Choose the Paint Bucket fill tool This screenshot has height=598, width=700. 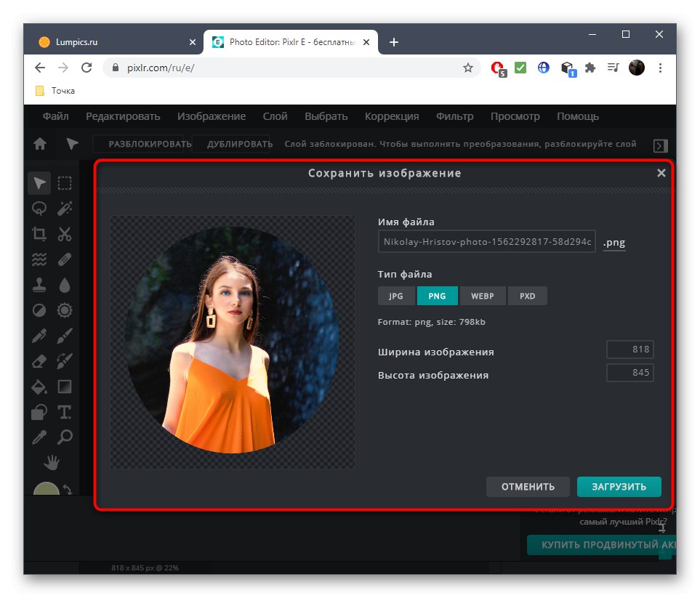[x=39, y=387]
